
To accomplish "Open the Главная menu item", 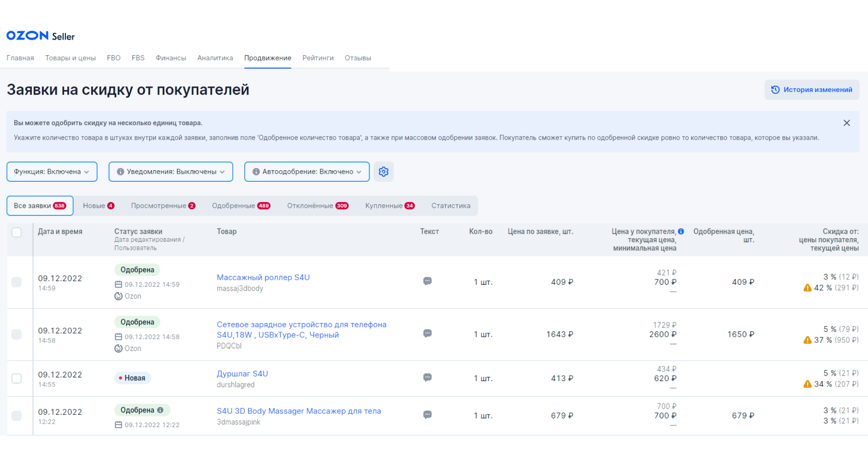I will pyautogui.click(x=20, y=58).
